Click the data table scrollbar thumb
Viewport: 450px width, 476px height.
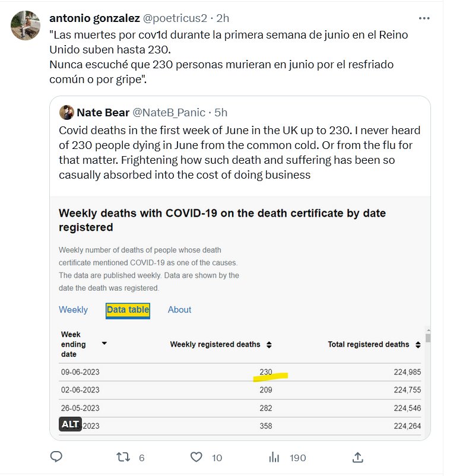tap(427, 337)
